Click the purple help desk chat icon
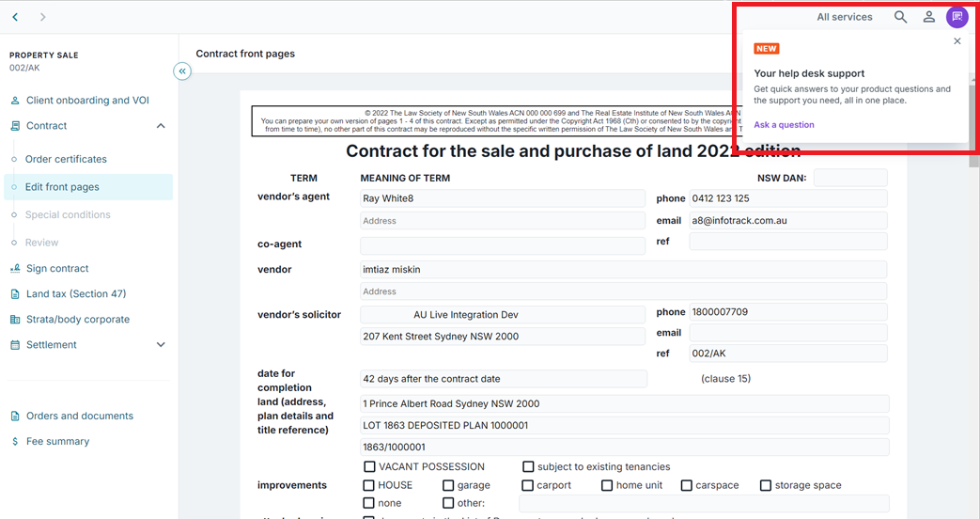 coord(957,17)
